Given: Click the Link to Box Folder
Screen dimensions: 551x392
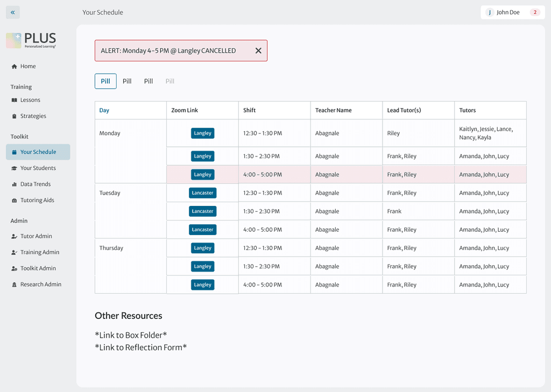Looking at the screenshot, I should (x=131, y=335).
